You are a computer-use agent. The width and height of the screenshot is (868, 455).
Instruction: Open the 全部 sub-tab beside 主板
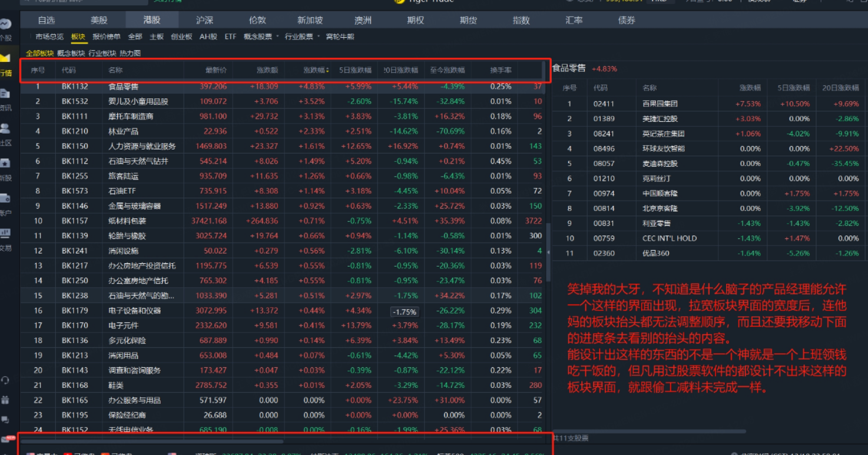(135, 36)
